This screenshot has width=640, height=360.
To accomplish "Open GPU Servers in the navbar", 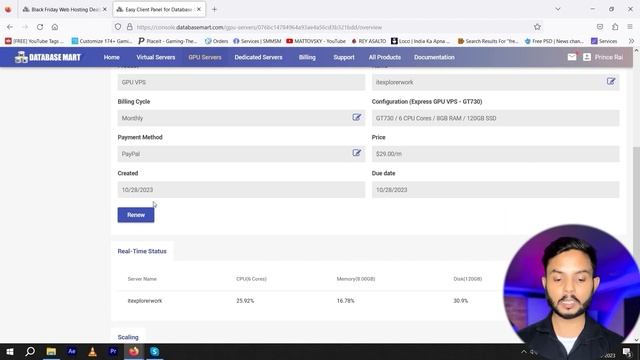I will (x=205, y=57).
